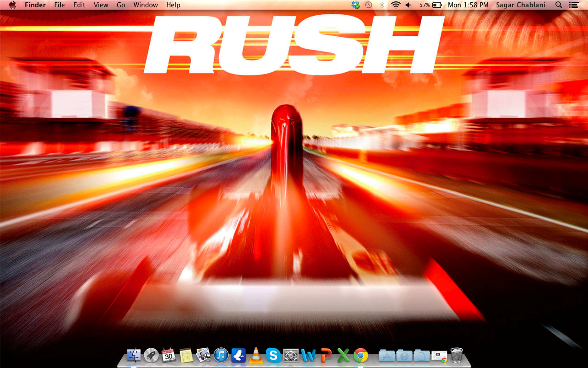The image size is (588, 368).
Task: Click the Mon 1:58 PM clock
Action: [468, 5]
